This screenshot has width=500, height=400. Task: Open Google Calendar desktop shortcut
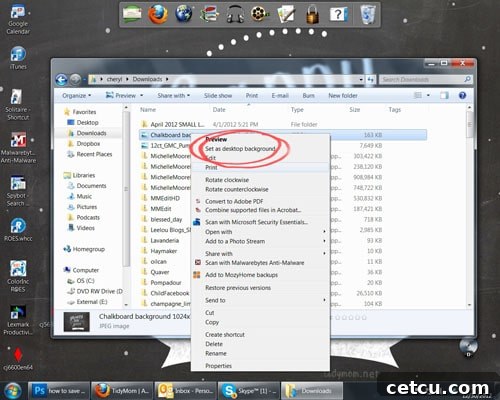click(x=18, y=19)
